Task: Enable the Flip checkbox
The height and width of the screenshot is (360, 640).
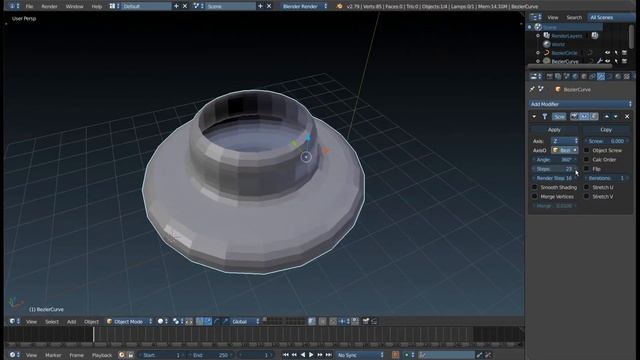Action: 587,169
